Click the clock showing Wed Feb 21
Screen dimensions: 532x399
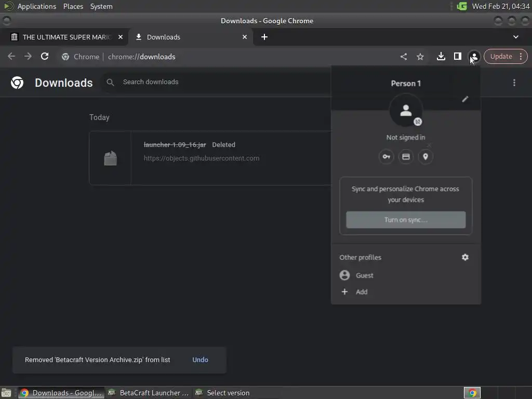[501, 6]
